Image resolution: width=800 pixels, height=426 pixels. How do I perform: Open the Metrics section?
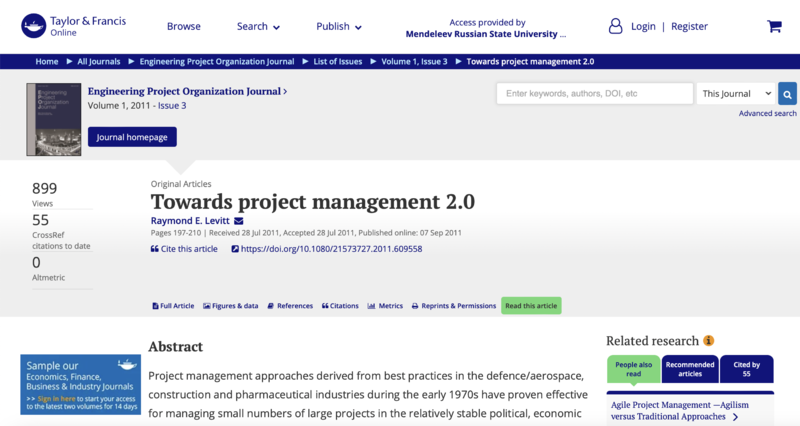(x=385, y=306)
